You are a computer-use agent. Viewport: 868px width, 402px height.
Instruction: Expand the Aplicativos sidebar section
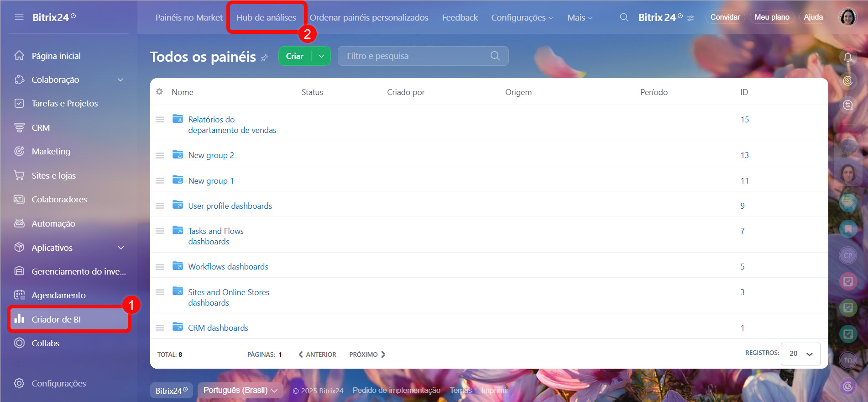tap(120, 248)
